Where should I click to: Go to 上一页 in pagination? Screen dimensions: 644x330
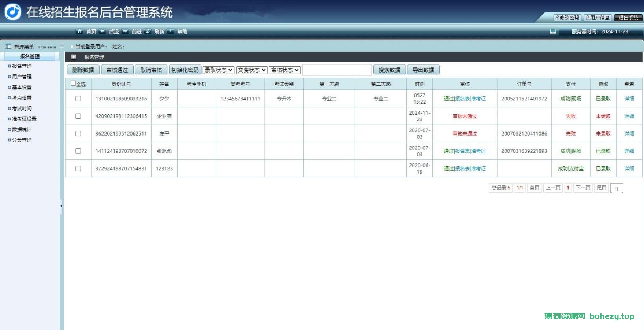[x=553, y=188]
